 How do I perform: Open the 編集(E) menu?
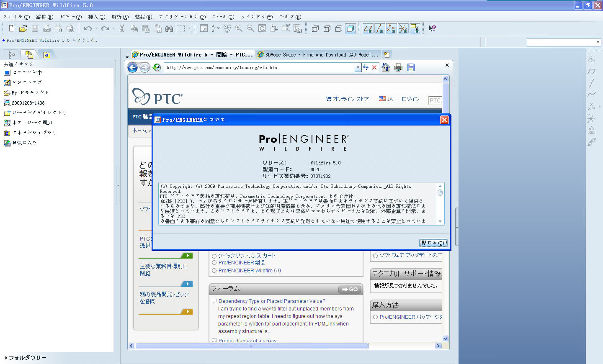[45, 17]
